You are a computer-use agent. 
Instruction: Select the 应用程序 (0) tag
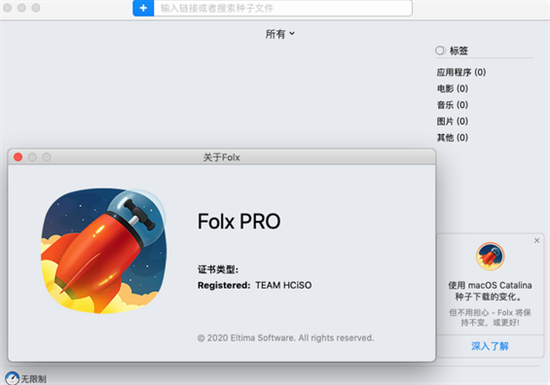coord(461,72)
